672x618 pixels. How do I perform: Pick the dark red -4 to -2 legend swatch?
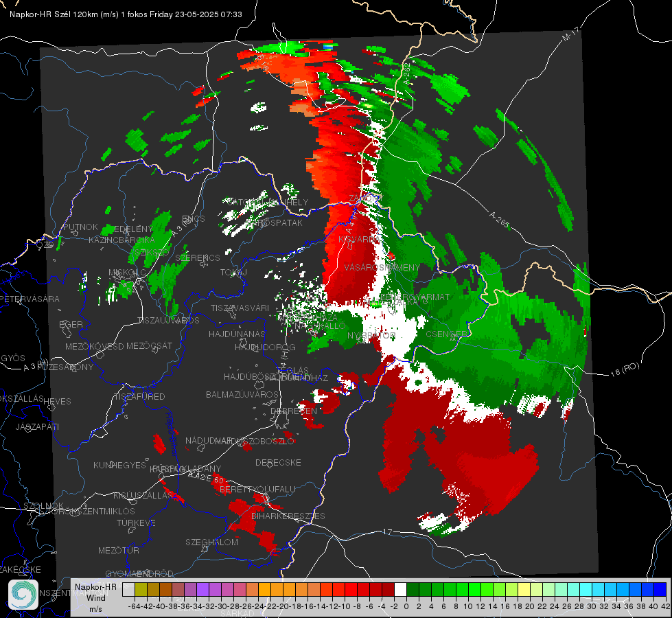tap(388, 589)
